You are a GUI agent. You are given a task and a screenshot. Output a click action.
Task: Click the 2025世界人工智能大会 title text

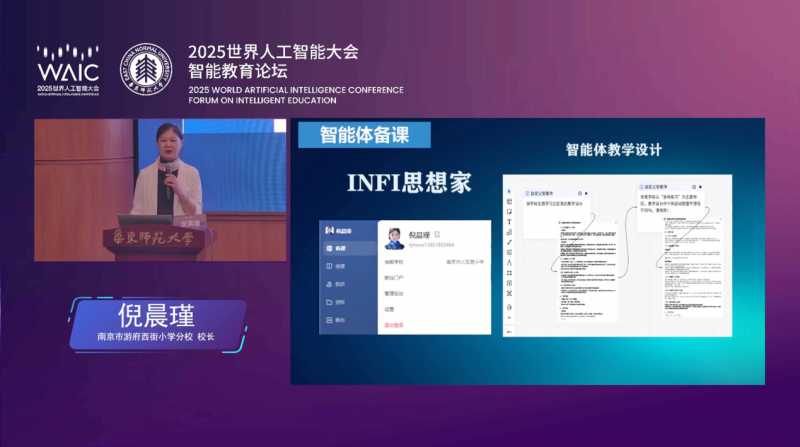[x=273, y=52]
